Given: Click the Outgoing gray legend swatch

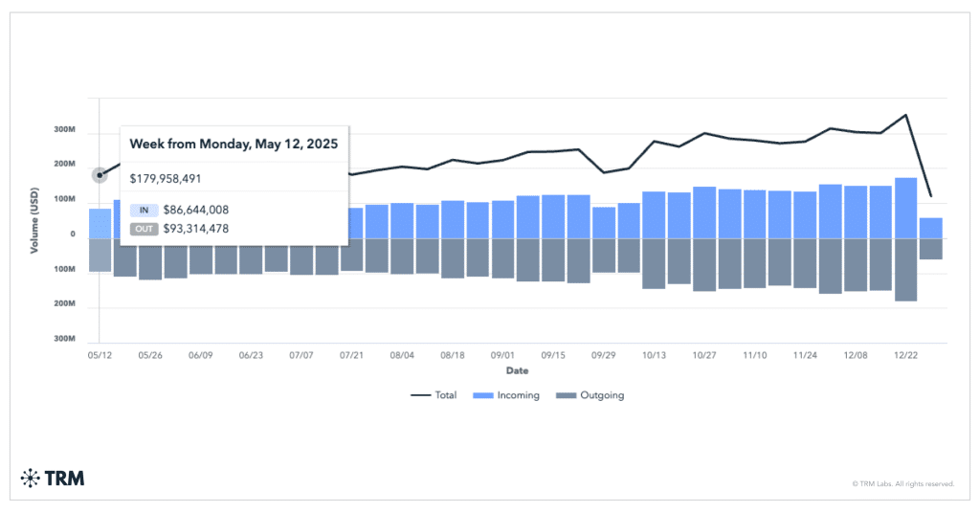Looking at the screenshot, I should (x=565, y=395).
